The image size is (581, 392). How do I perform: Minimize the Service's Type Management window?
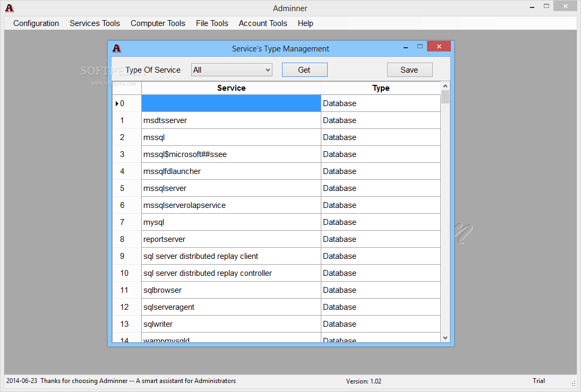click(x=406, y=47)
